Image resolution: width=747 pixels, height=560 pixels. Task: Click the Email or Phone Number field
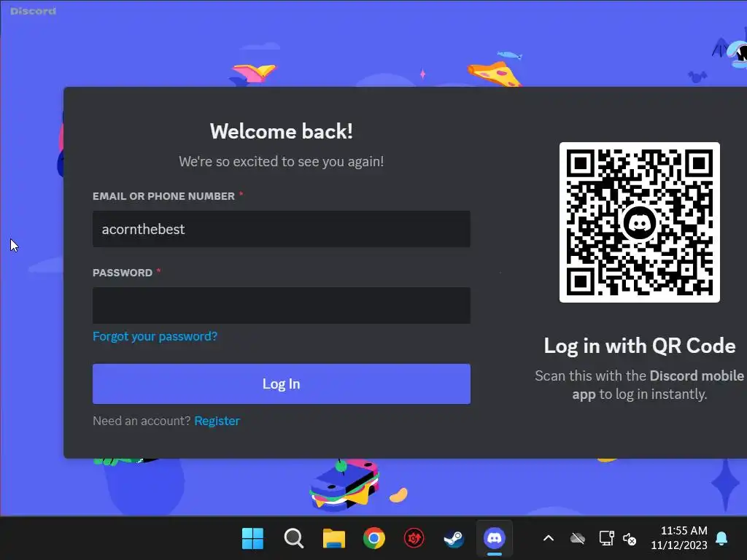tap(281, 229)
